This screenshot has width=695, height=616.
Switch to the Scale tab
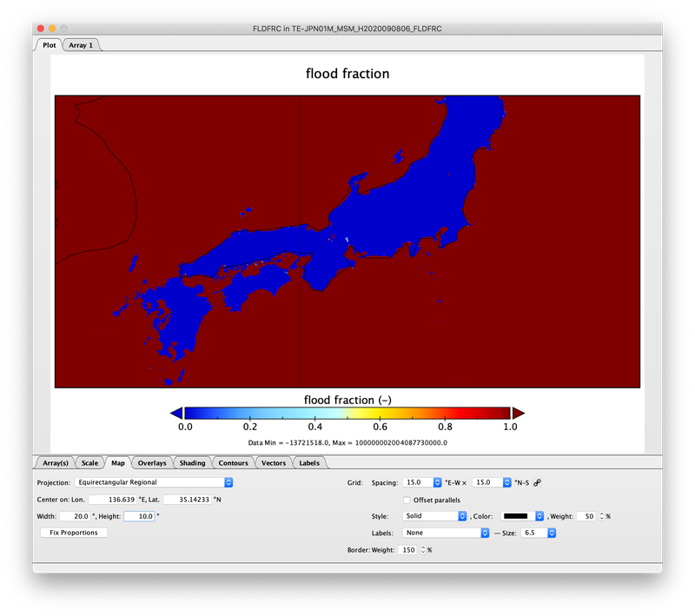tap(89, 462)
